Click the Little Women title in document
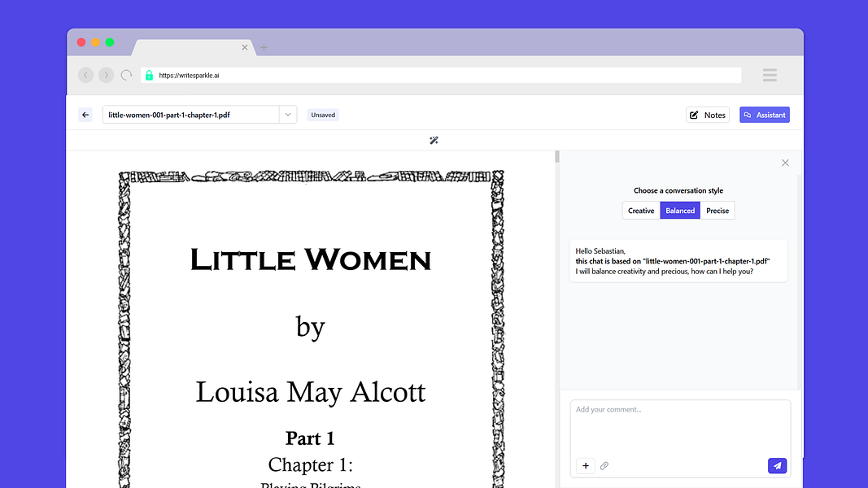Screen dimensions: 868x488 [x=311, y=260]
